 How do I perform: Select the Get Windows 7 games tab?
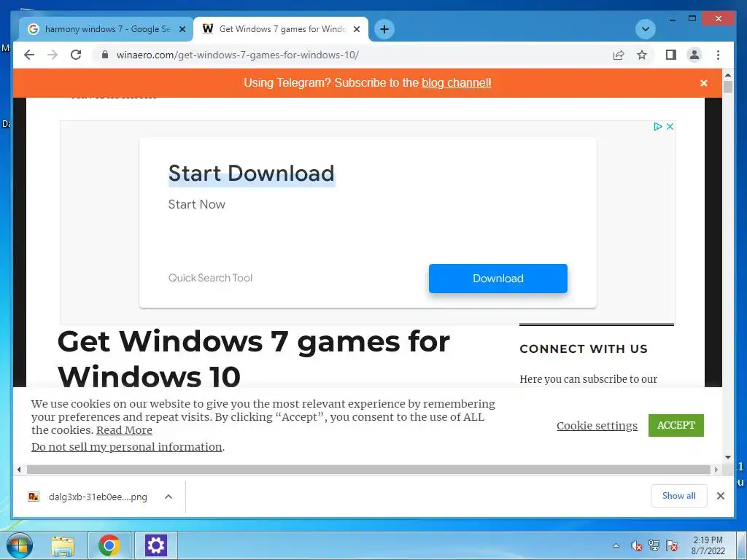click(x=282, y=29)
